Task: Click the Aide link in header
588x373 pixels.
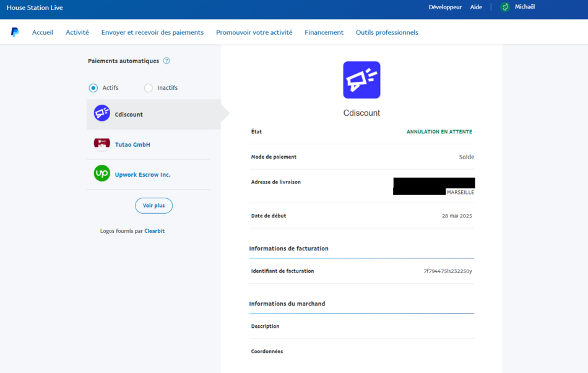Action: (x=476, y=7)
